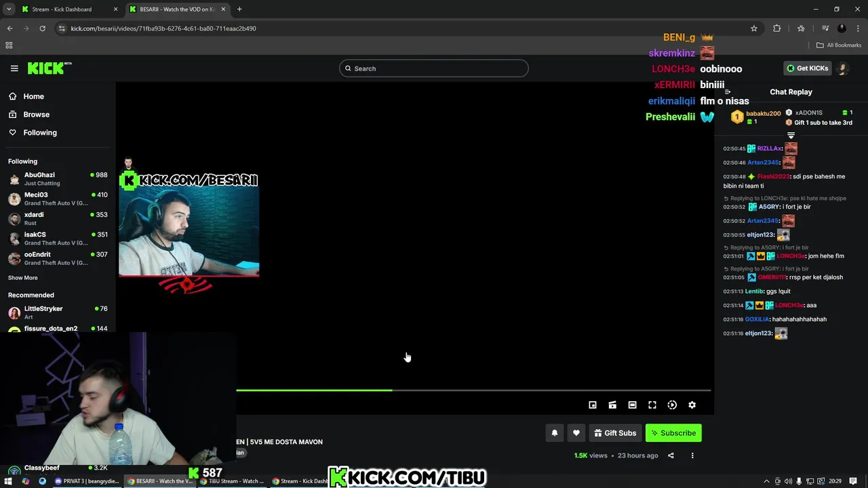This screenshot has height=488, width=868.
Task: Subscribe to the BESARII channel
Action: 673,433
